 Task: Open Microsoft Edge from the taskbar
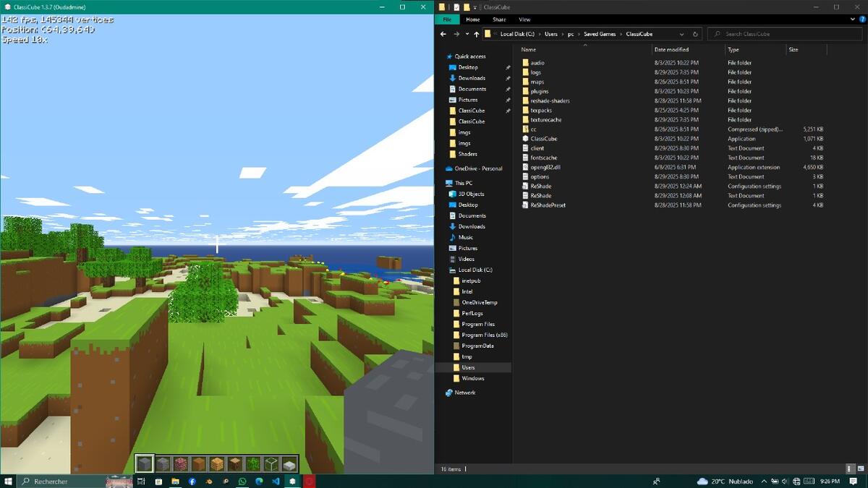click(x=259, y=481)
